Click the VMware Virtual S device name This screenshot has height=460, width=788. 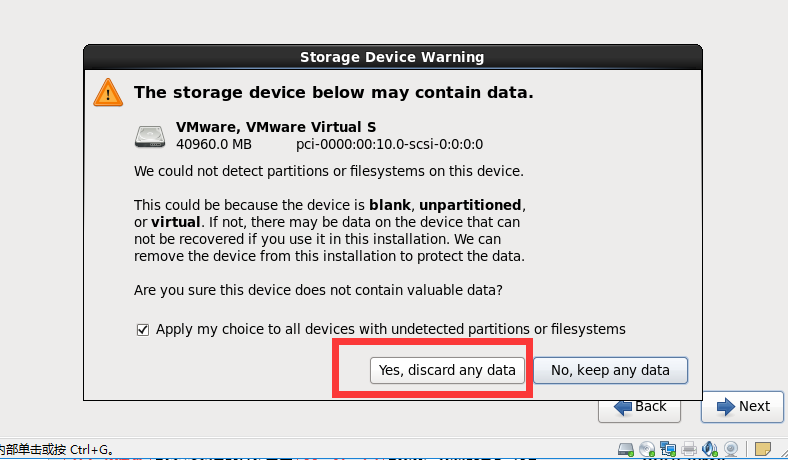click(x=276, y=127)
